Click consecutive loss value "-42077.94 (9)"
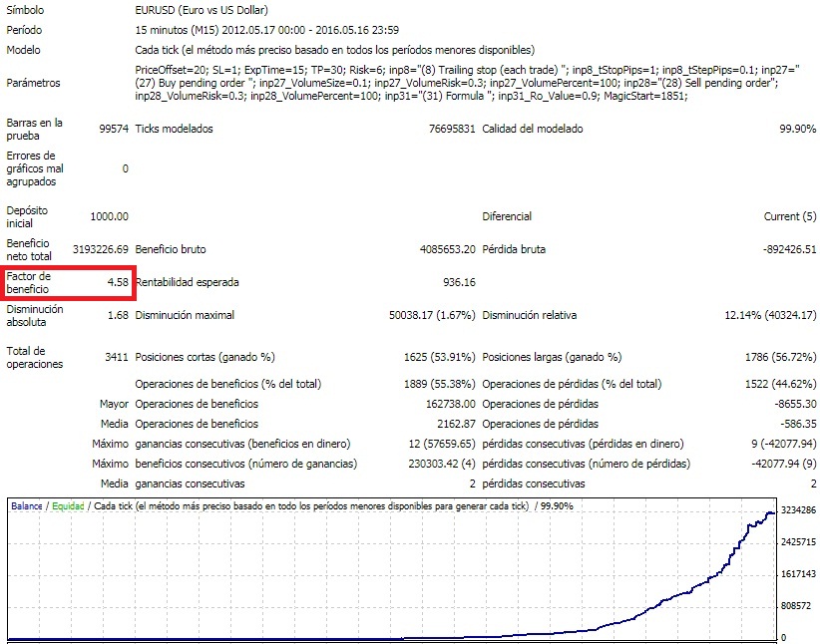The width and height of the screenshot is (820, 644). (x=783, y=464)
